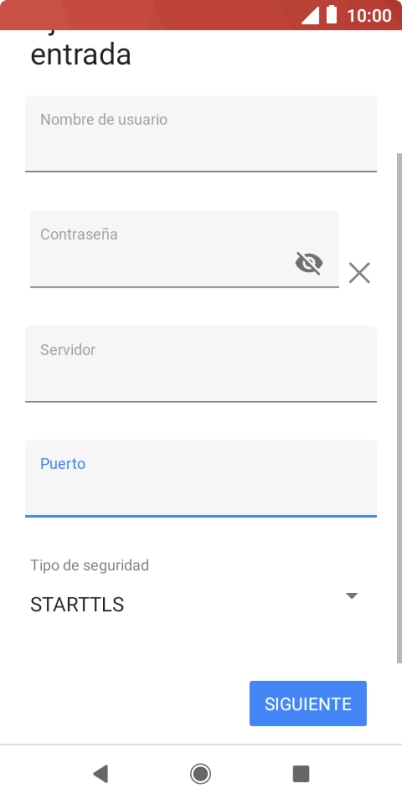Toggle password visibility with the crossed-eye icon
This screenshot has width=402, height=804.
coord(309,263)
